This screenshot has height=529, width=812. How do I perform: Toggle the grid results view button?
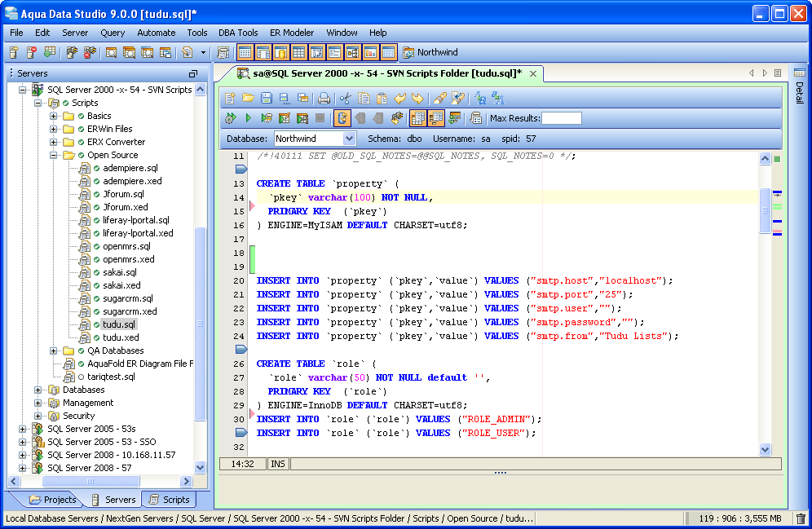(x=418, y=118)
